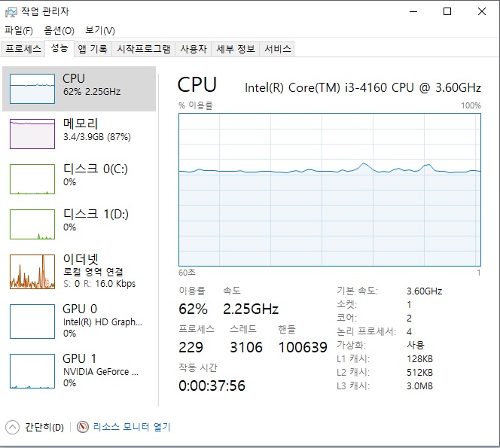Open the 파일(F) menu
This screenshot has height=448, width=500.
(x=19, y=30)
